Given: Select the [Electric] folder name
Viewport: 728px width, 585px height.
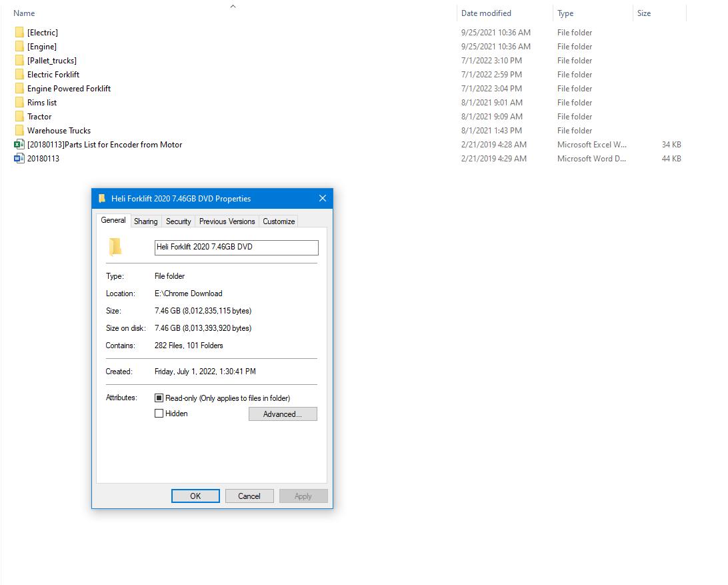Looking at the screenshot, I should pyautogui.click(x=43, y=33).
